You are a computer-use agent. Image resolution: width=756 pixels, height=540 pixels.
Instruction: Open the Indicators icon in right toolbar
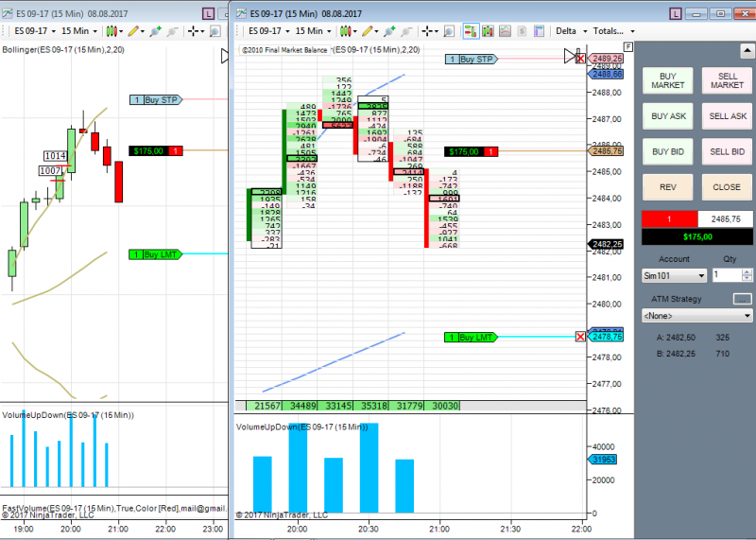point(505,31)
